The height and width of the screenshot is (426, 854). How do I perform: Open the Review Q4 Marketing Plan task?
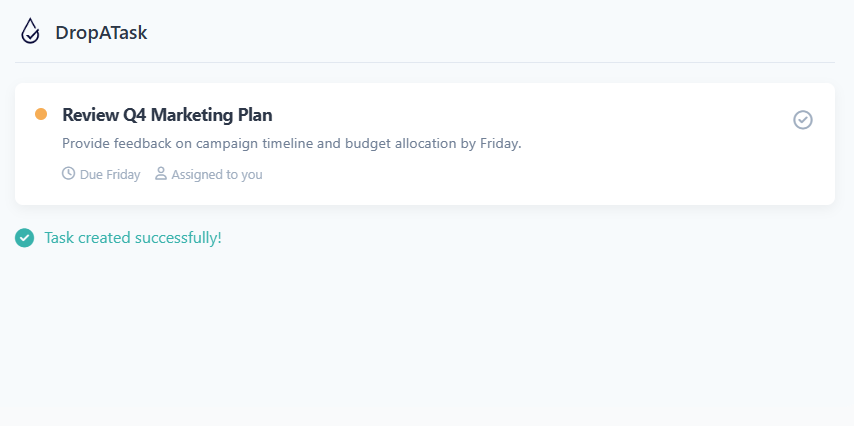pos(167,115)
